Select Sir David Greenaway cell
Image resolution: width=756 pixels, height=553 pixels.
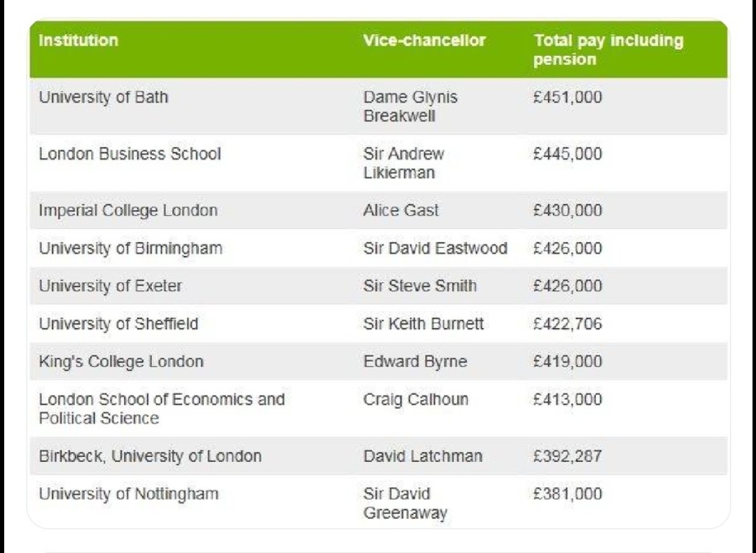[405, 503]
